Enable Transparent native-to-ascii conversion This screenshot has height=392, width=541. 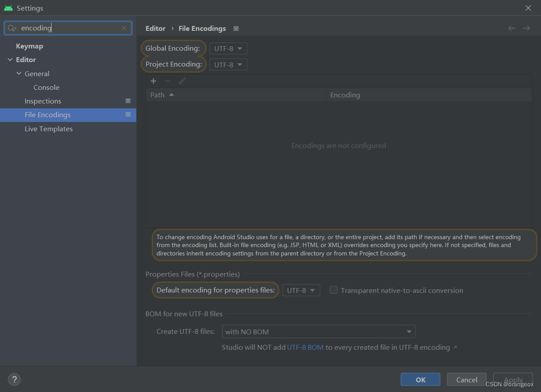point(334,290)
